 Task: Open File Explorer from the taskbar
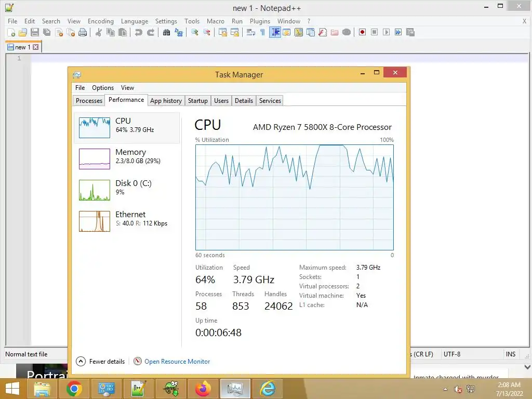42,389
